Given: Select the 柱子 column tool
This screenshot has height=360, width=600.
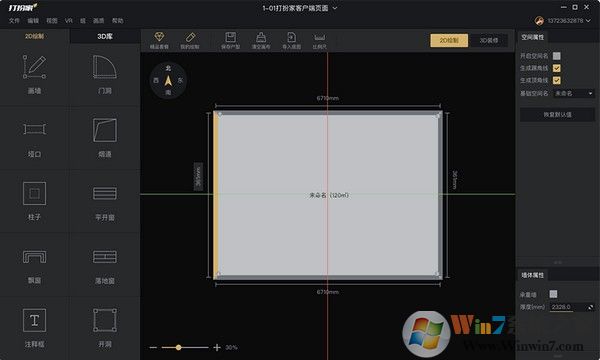Looking at the screenshot, I should click(x=34, y=201).
